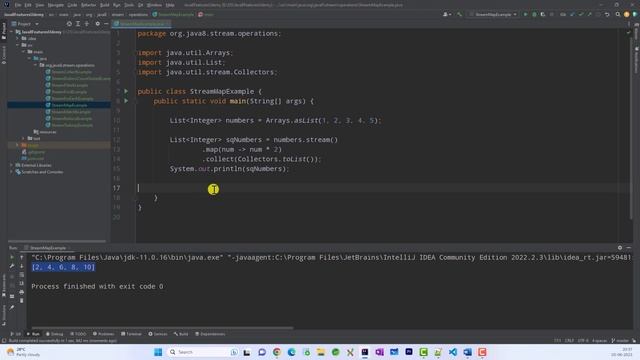640x360 pixels.
Task: Click the Run console horizontal scrollbar
Action: point(162,328)
